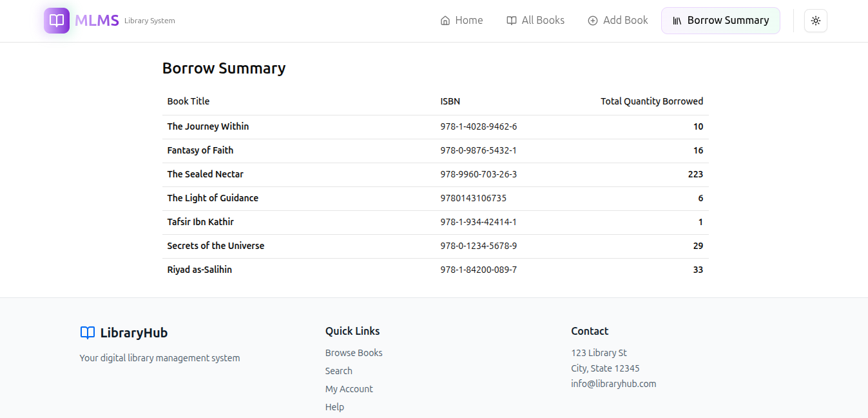Click the City, State 12345 line
Viewport: 868px width, 418px height.
click(605, 368)
